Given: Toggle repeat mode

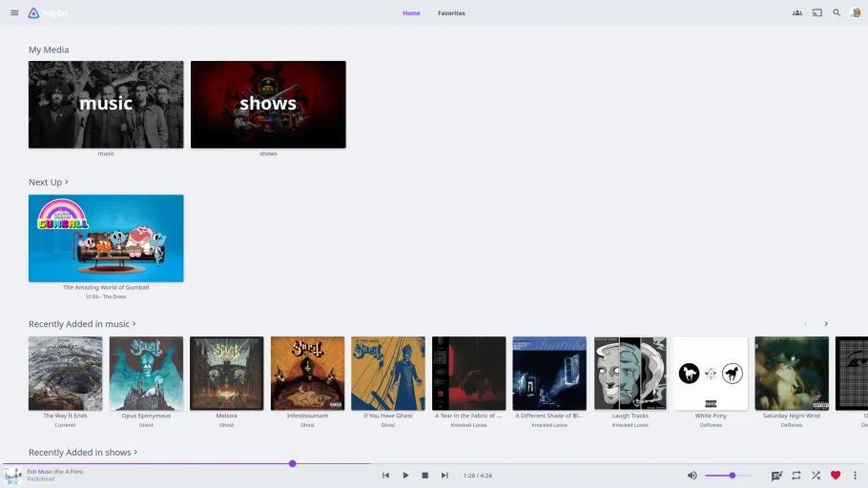Looking at the screenshot, I should click(x=796, y=476).
